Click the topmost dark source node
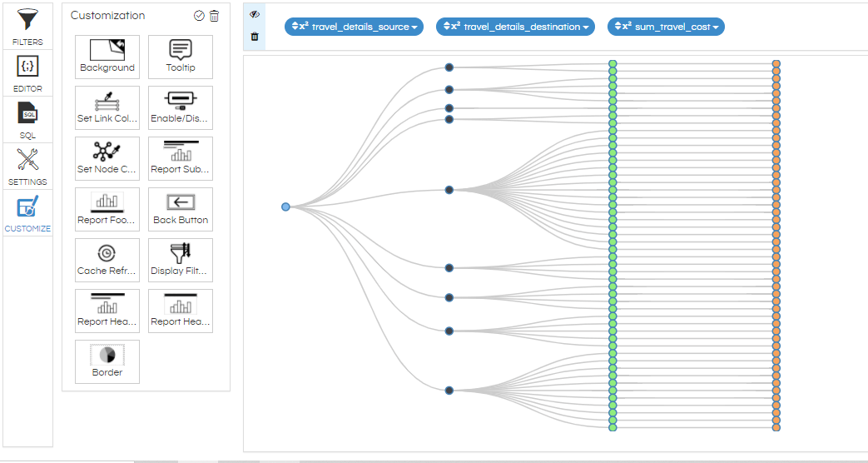 tap(449, 67)
